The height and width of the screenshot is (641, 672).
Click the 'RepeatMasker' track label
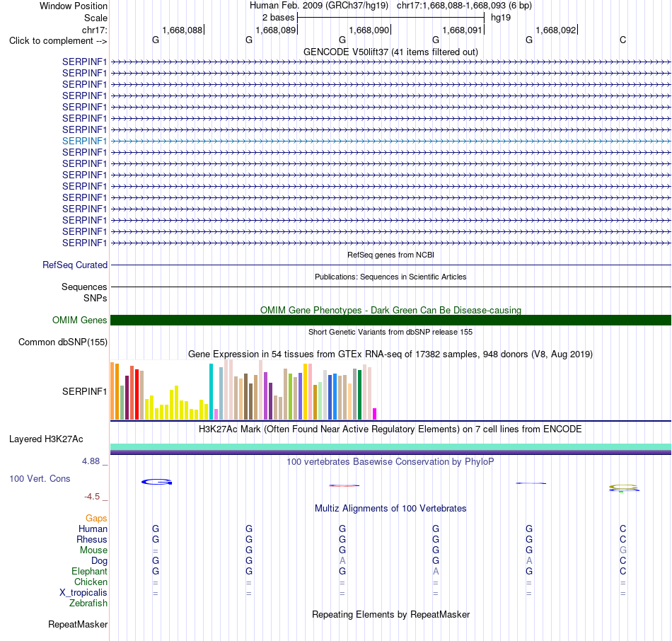[x=78, y=624]
